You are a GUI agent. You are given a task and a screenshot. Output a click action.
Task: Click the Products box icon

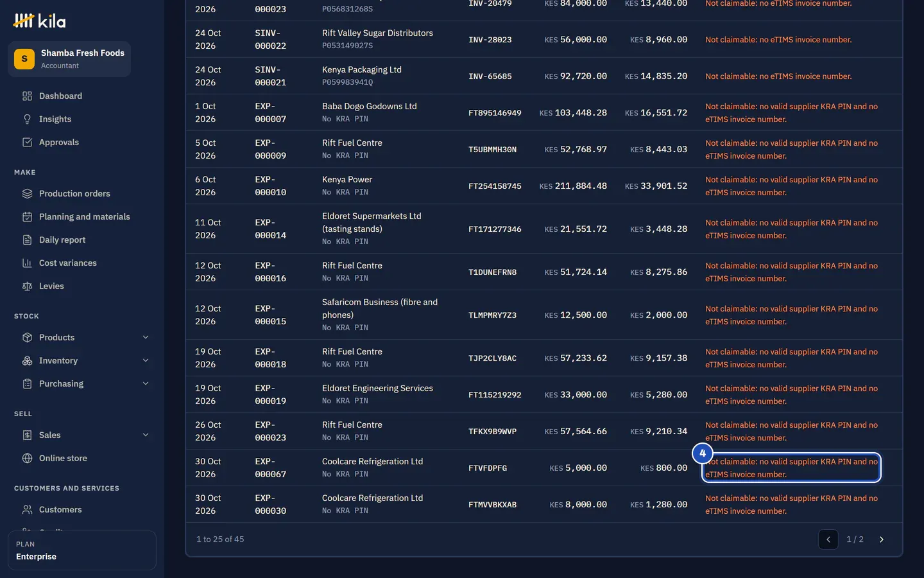27,337
